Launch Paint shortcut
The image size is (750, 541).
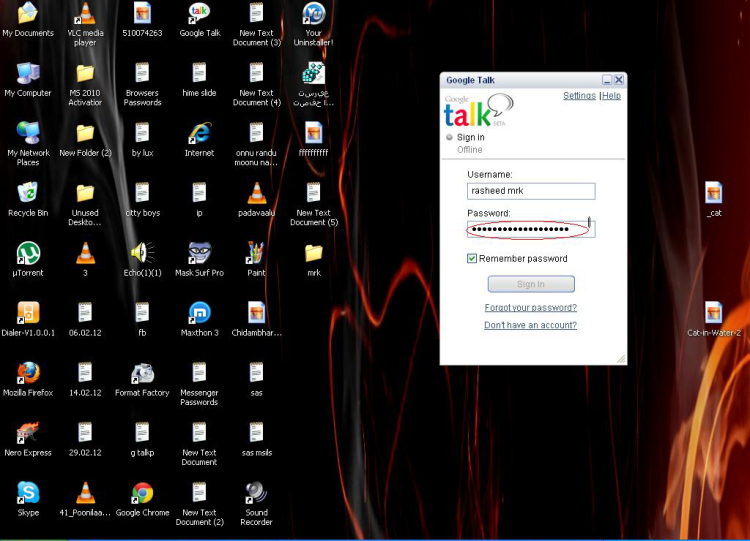click(x=256, y=253)
